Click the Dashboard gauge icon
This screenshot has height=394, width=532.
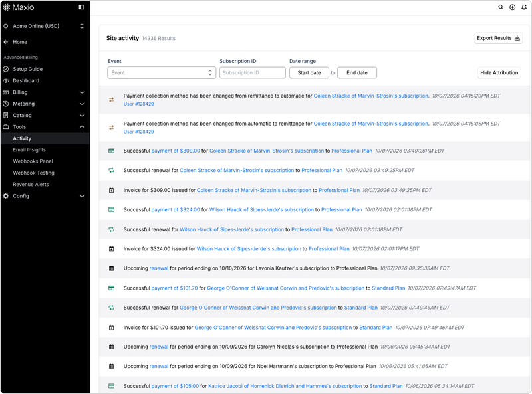coord(6,80)
